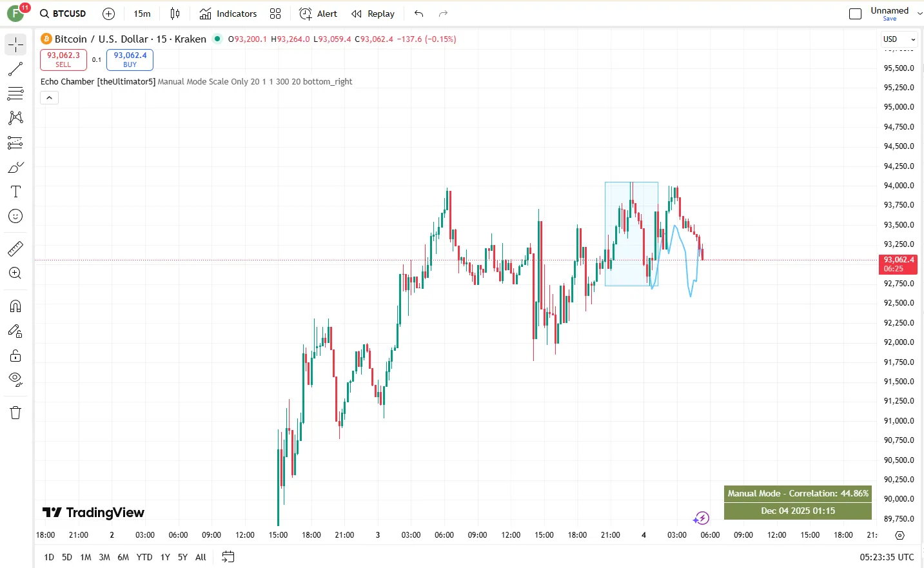Click the blue BUY 93,062.4 button
This screenshot has height=568, width=924.
point(130,59)
